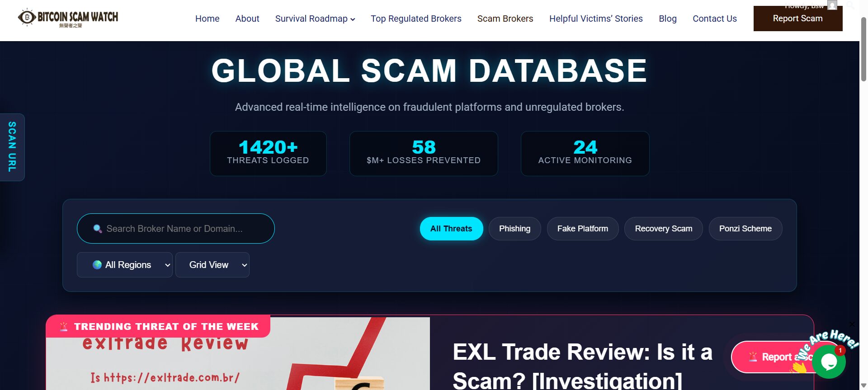Expand the Survival Roadmap menu
Image resolution: width=868 pixels, height=390 pixels.
tap(315, 19)
